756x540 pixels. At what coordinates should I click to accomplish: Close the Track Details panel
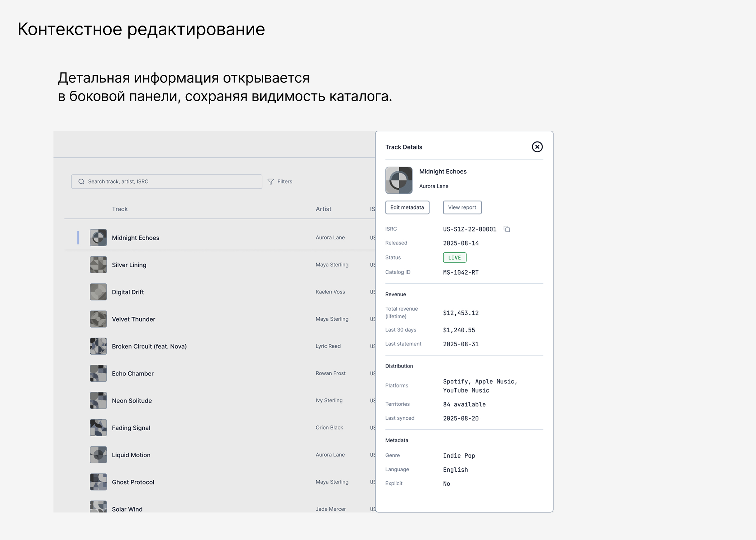(x=537, y=147)
